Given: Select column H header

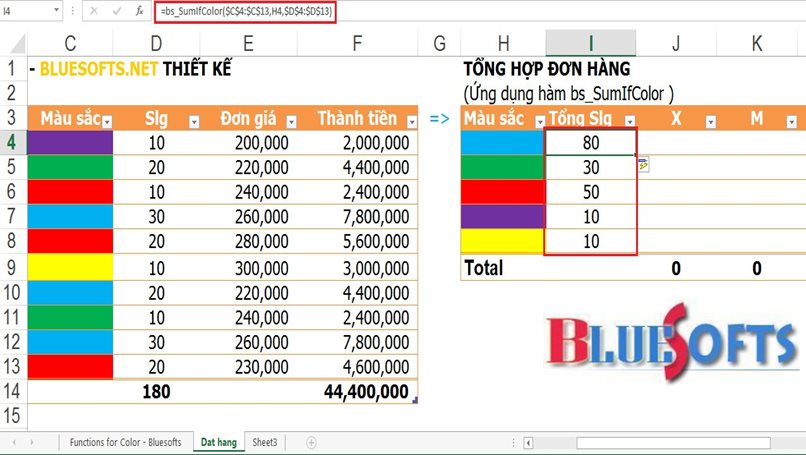Looking at the screenshot, I should pos(503,44).
